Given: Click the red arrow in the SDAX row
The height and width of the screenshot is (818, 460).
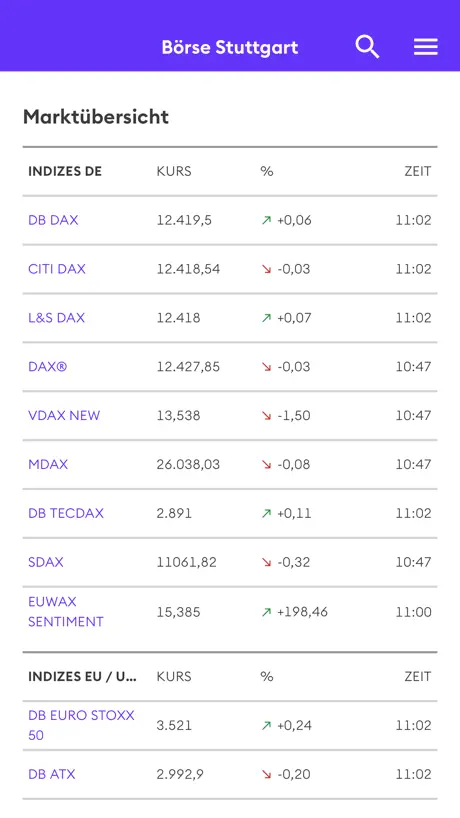Looking at the screenshot, I should pyautogui.click(x=267, y=562).
